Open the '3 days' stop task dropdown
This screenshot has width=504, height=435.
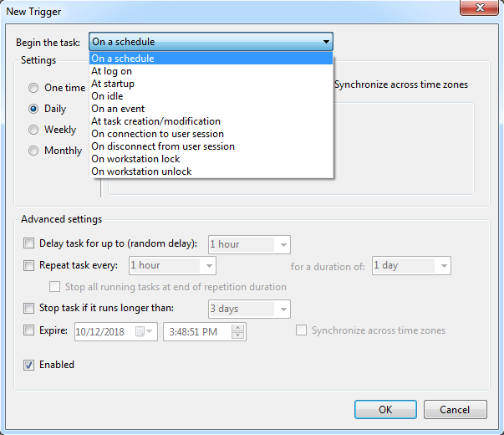point(249,309)
